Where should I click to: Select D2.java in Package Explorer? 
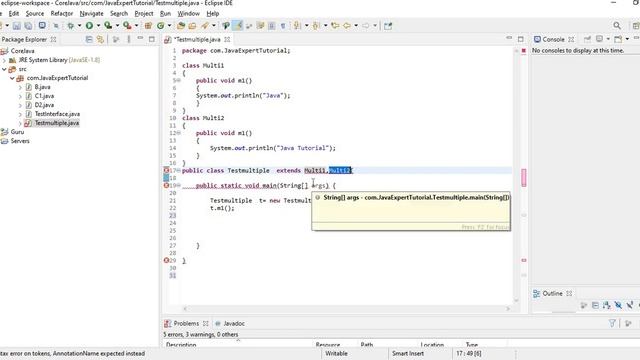coord(44,105)
